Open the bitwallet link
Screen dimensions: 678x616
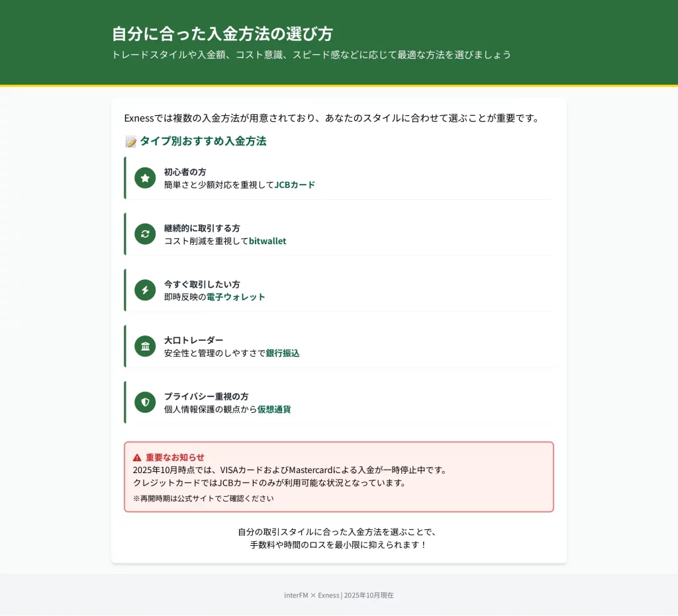[267, 241]
